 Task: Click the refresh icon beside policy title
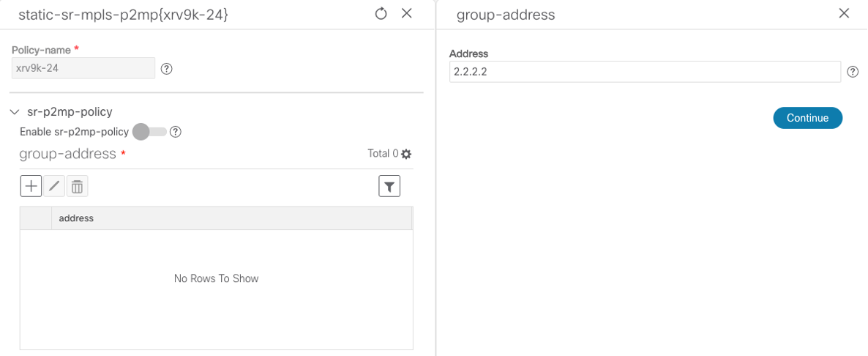pyautogui.click(x=381, y=14)
